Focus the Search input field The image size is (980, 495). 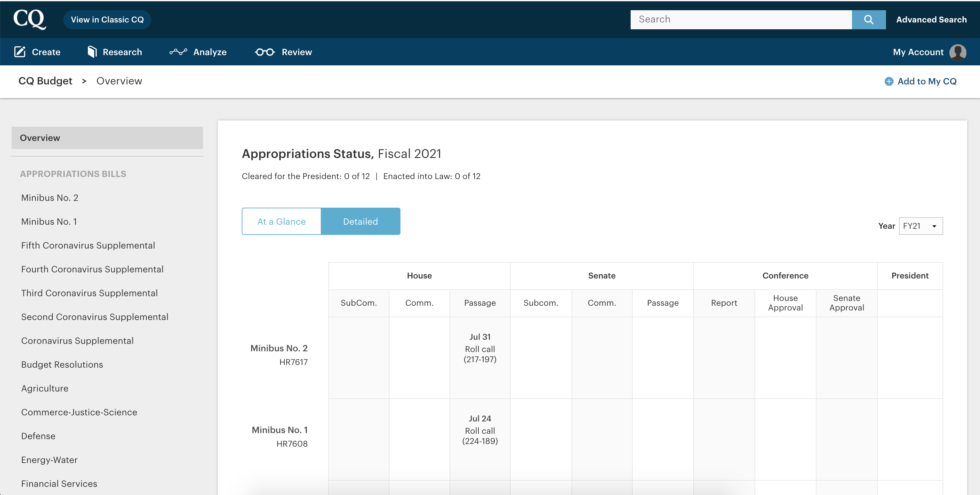pos(741,19)
